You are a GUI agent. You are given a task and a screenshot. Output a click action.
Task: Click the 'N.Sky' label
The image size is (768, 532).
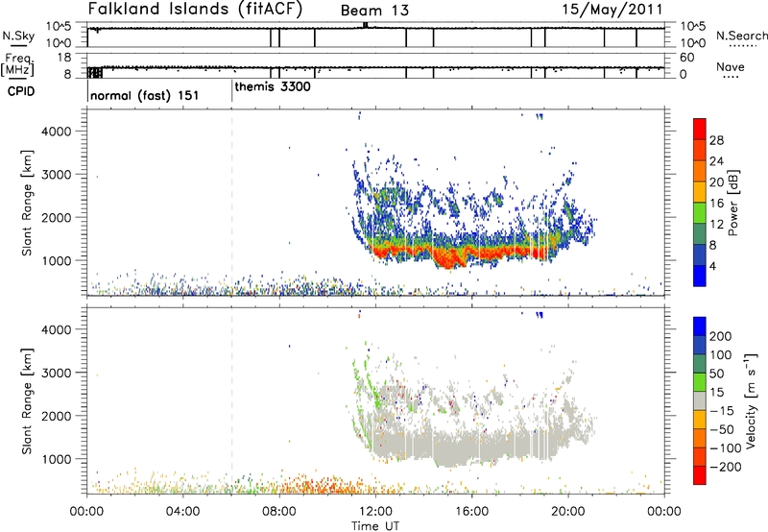[x=18, y=36]
